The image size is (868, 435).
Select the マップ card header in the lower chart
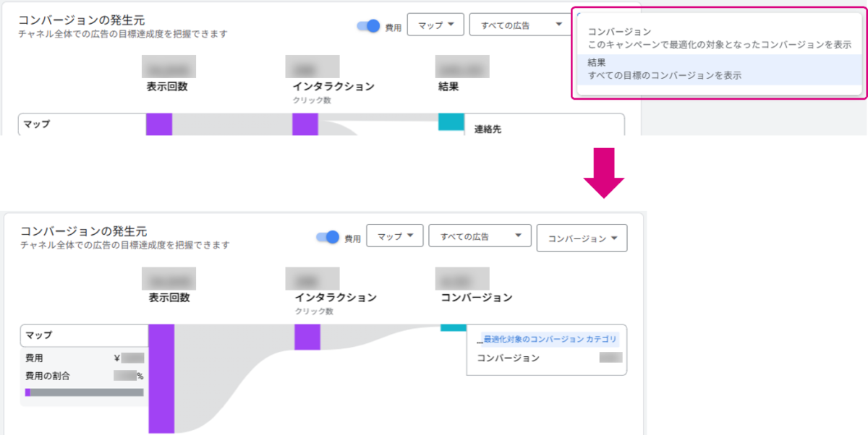(84, 335)
